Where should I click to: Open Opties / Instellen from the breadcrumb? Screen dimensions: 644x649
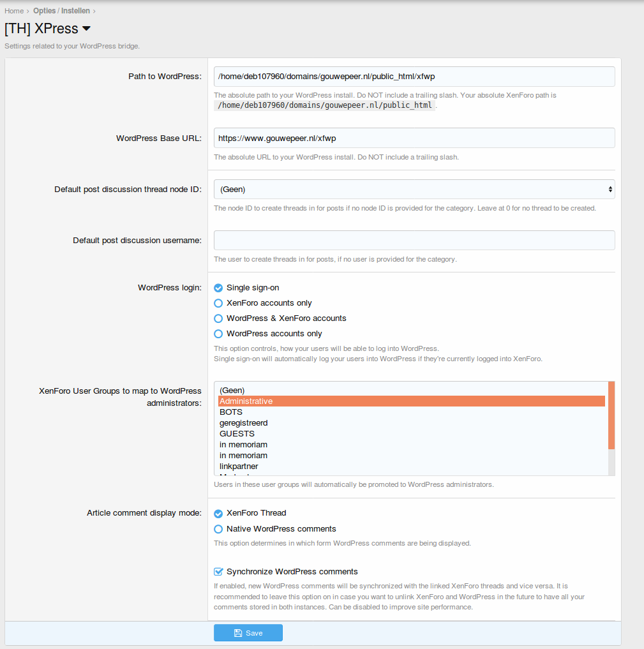click(62, 10)
